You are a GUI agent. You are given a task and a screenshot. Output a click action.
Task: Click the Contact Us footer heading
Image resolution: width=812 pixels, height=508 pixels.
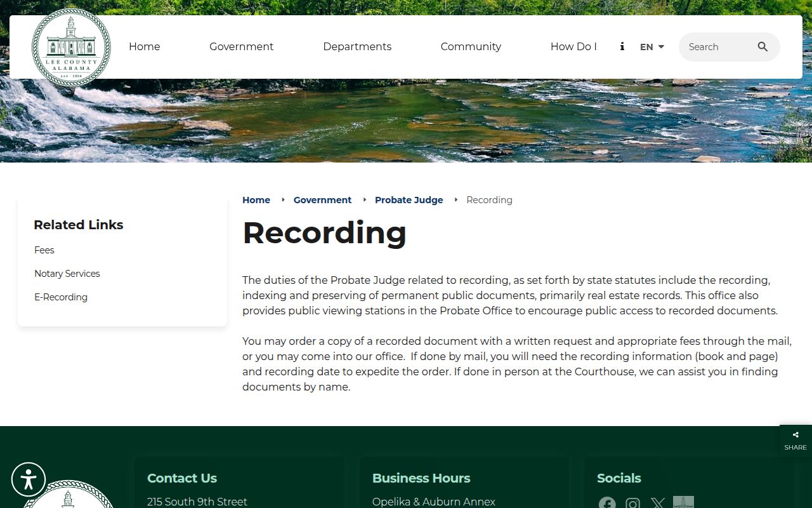coord(182,478)
